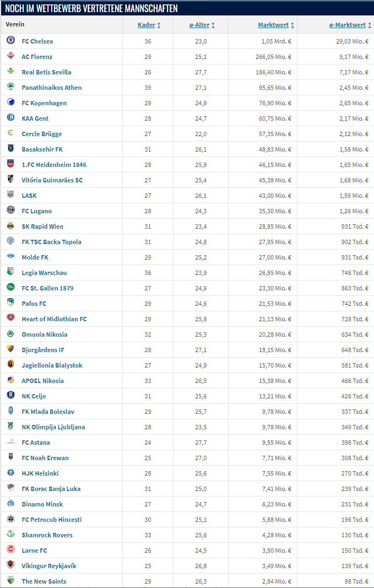Click the Víkingur Reykjavík crest icon
The width and height of the screenshot is (374, 588).
point(10,564)
